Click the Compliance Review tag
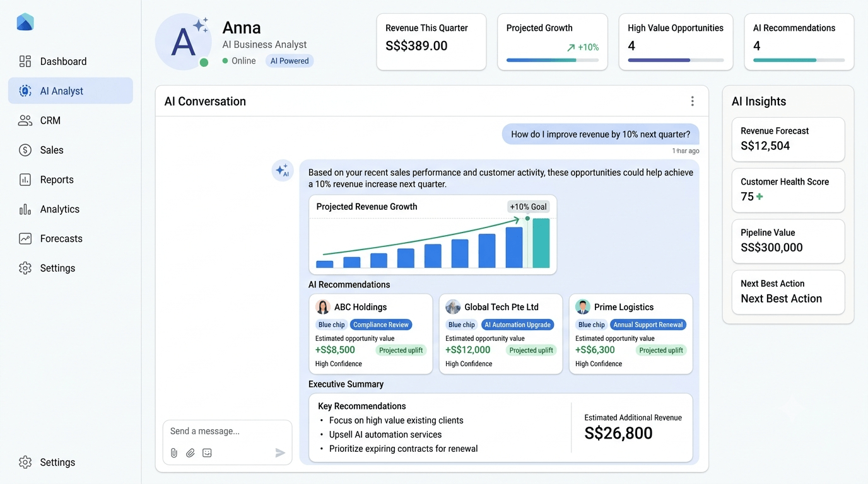Viewport: 868px width, 484px height. click(x=381, y=325)
